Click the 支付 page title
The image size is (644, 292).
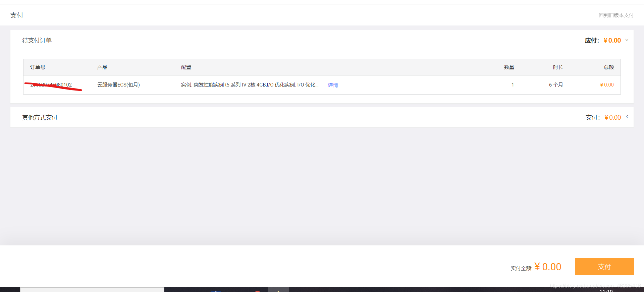click(17, 15)
